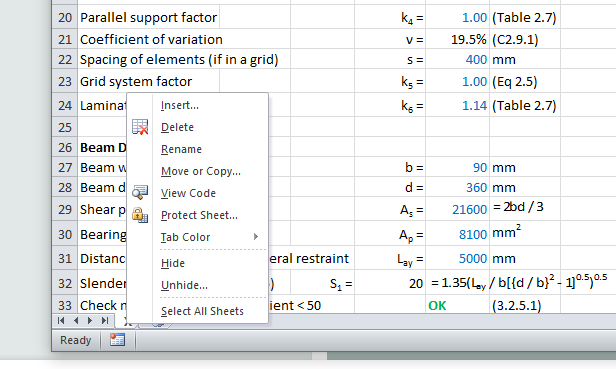This screenshot has width=616, height=369.
Task: Go to last sheet tab arrow
Action: click(105, 320)
